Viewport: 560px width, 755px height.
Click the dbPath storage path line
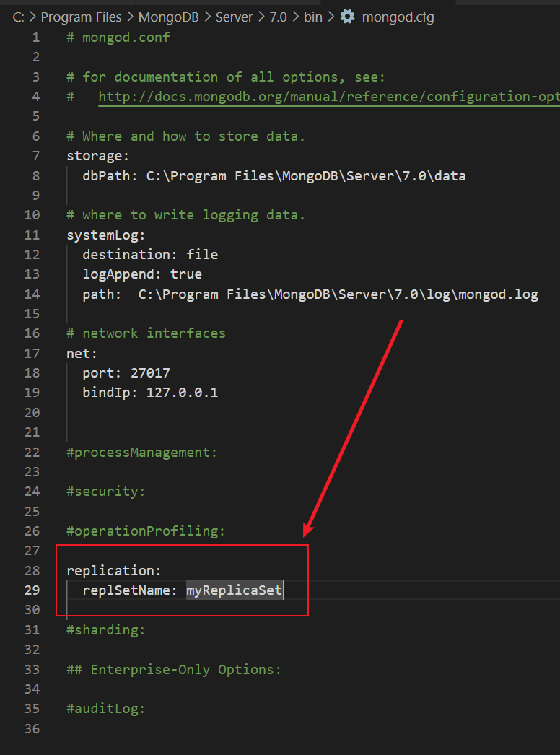point(274,175)
